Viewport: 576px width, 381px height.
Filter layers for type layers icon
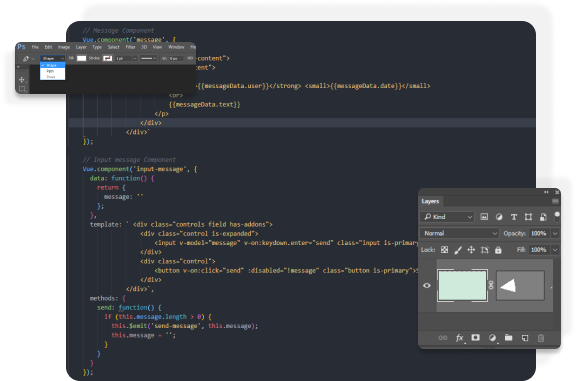[x=514, y=217]
